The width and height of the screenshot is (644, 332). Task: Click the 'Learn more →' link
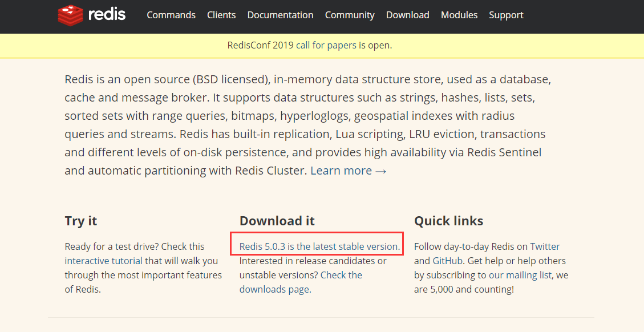click(x=349, y=171)
